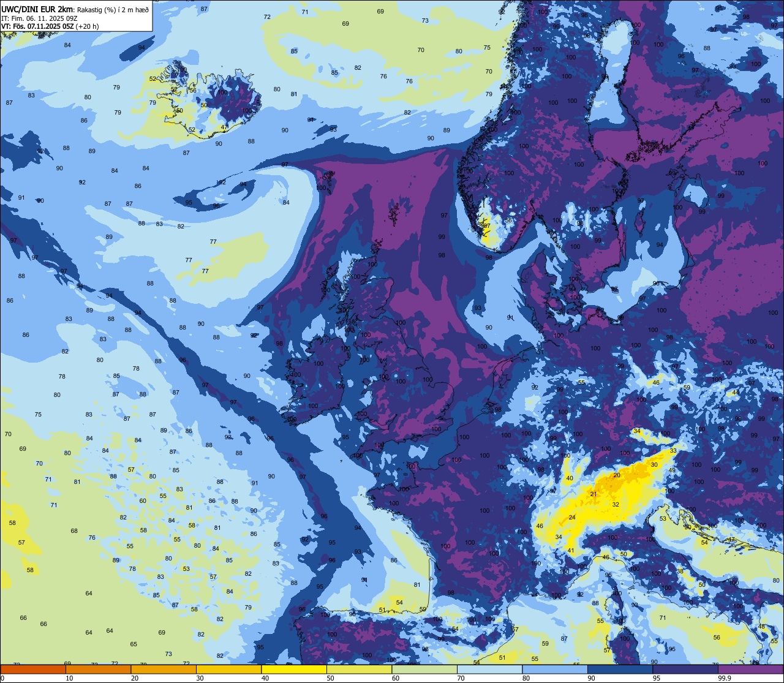Click the "IT: Fim. 06. 11. 2025 09Z" line
The width and height of the screenshot is (784, 683).
click(38, 18)
